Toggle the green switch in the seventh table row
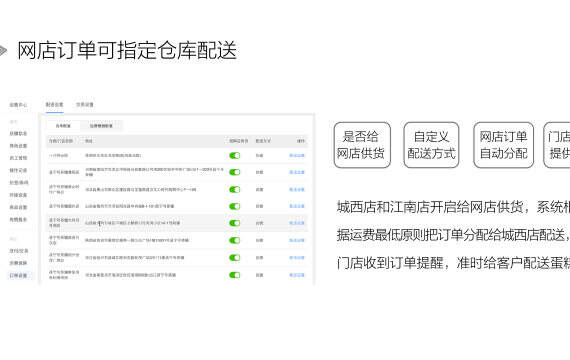 coord(234,257)
